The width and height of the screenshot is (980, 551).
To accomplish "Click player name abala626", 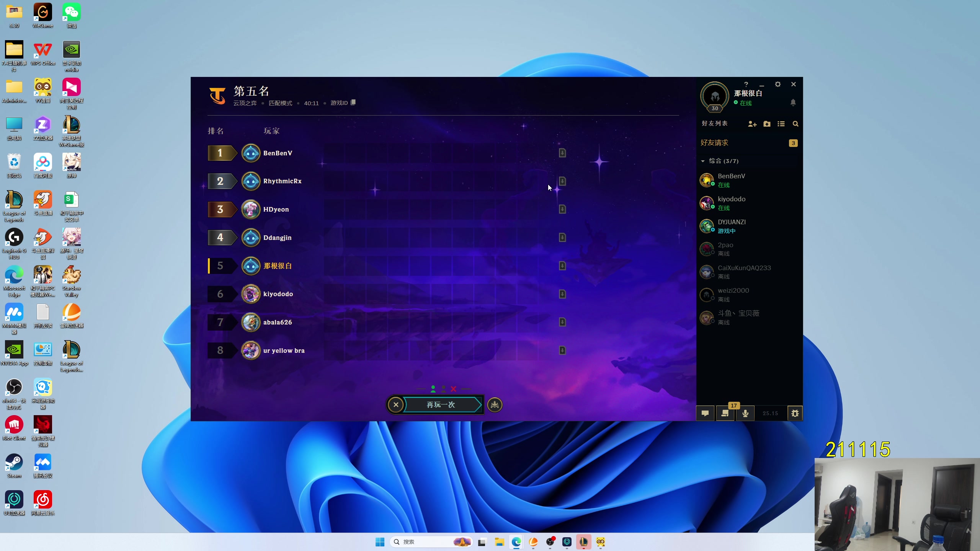I will point(278,322).
